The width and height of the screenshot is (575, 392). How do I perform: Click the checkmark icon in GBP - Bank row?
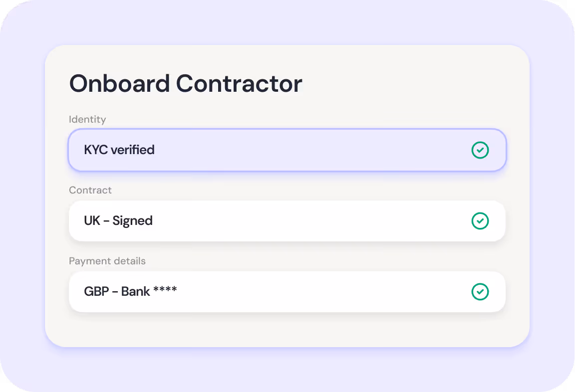(x=480, y=292)
